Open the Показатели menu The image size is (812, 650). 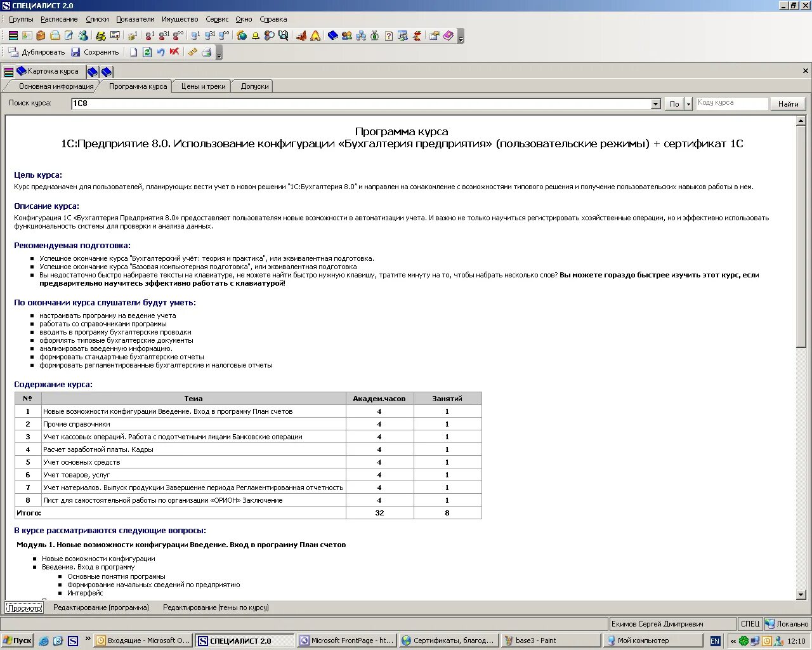[135, 19]
